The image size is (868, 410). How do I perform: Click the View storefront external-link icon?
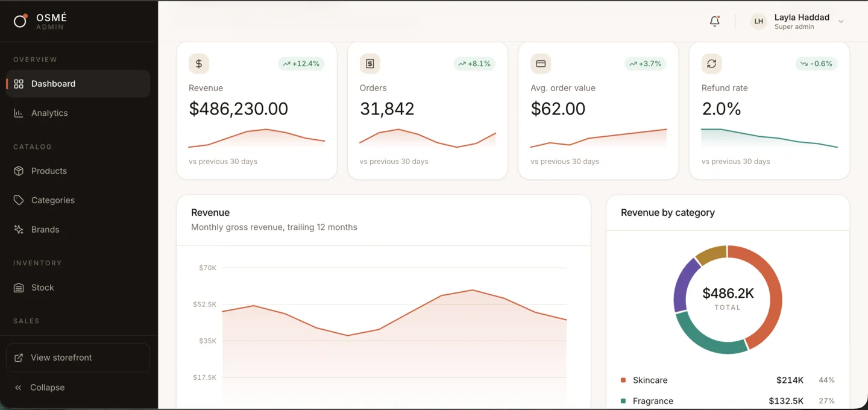[19, 358]
